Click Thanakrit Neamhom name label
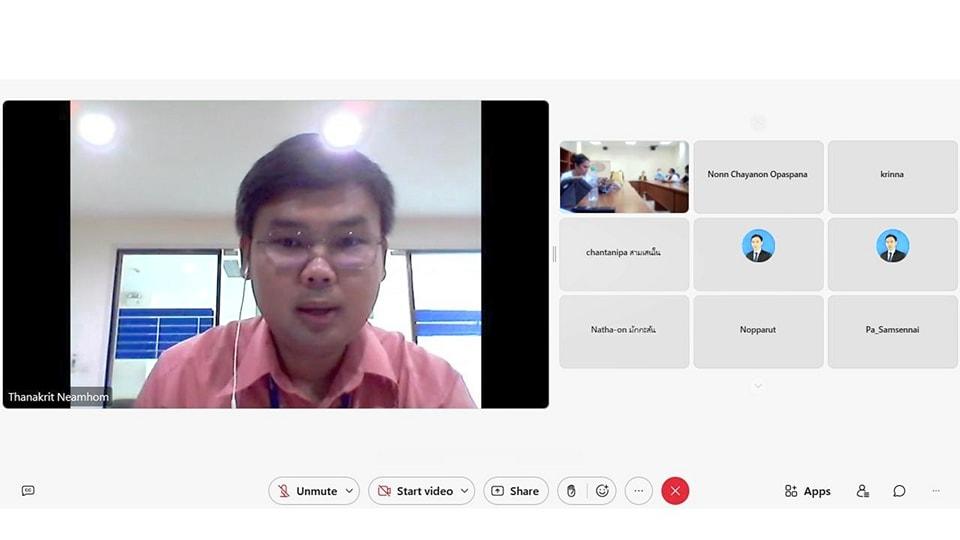This screenshot has height=540, width=960. (58, 397)
